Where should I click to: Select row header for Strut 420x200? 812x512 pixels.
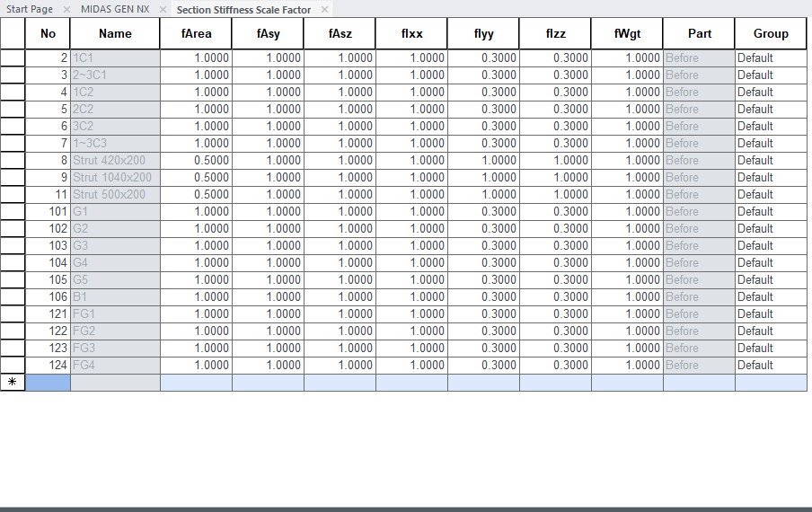[13, 160]
